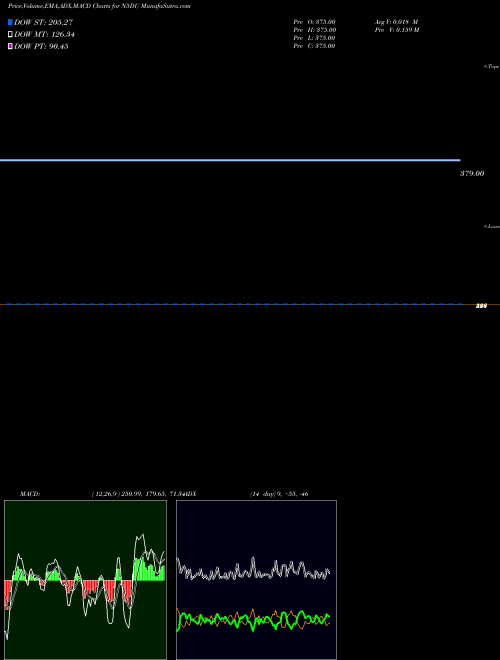Click the thick green line in ADX panel

coord(253,620)
